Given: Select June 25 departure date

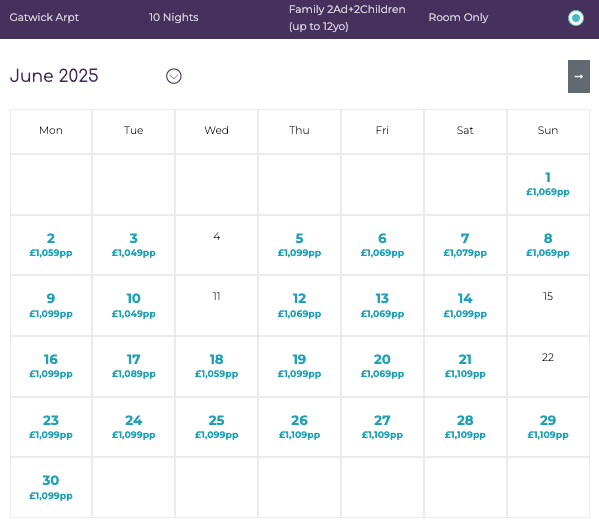Looking at the screenshot, I should (x=216, y=427).
